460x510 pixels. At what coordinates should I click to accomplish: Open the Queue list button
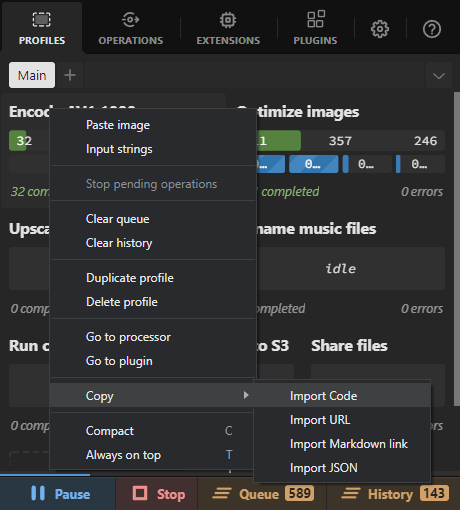tap(262, 494)
